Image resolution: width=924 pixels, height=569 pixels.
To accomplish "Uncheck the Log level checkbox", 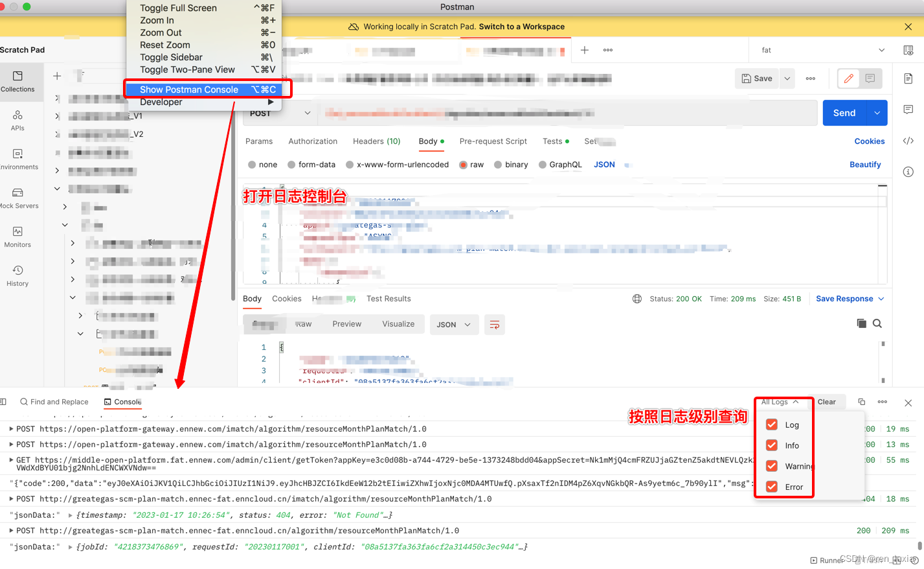I will (x=772, y=424).
